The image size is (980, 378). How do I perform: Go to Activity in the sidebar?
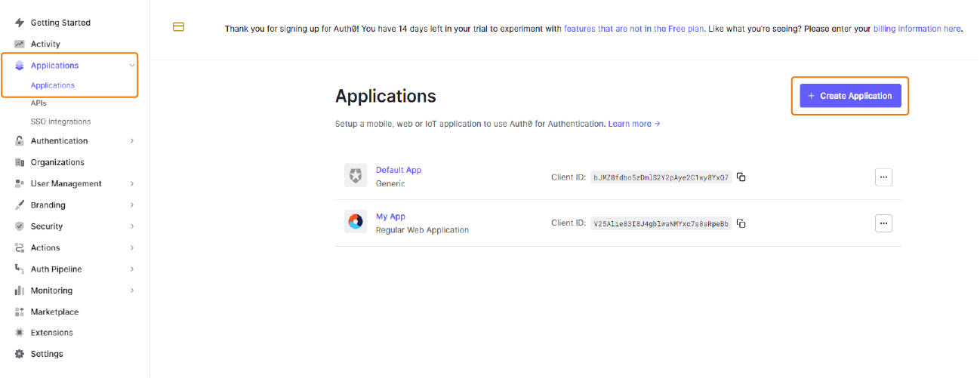click(x=45, y=44)
